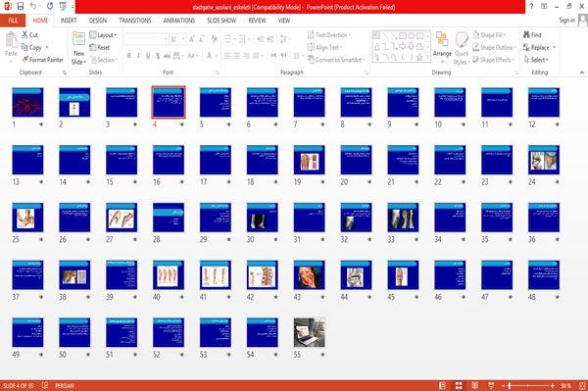Open the Select dropdown in Editing

tap(536, 60)
